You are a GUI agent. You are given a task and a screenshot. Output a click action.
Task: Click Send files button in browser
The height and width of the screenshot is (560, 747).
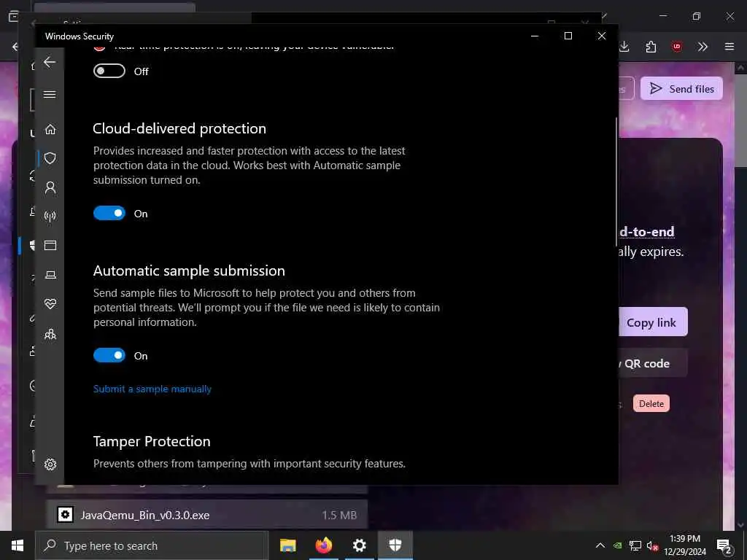click(681, 88)
